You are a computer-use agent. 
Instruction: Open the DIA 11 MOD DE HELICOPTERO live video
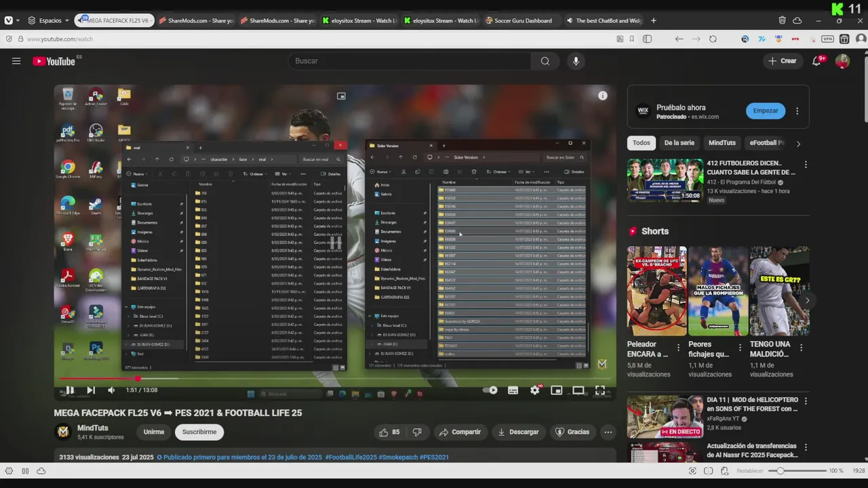pyautogui.click(x=665, y=417)
